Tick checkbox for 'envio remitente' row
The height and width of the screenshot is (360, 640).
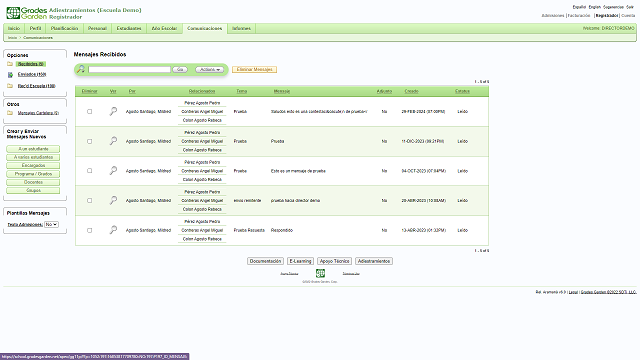pos(89,200)
